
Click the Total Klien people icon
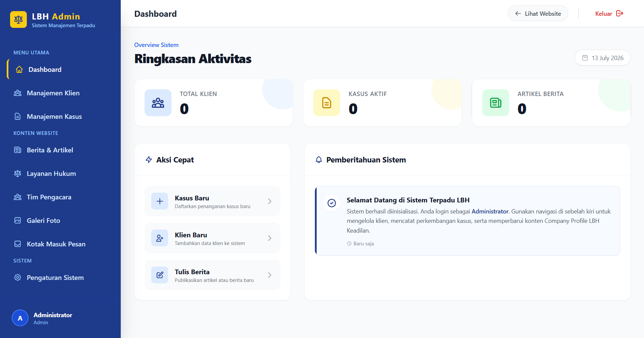click(158, 103)
